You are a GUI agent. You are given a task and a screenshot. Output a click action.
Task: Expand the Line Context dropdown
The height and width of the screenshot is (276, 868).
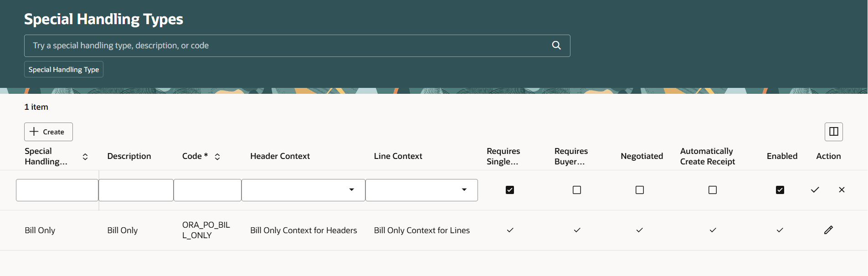pyautogui.click(x=464, y=190)
